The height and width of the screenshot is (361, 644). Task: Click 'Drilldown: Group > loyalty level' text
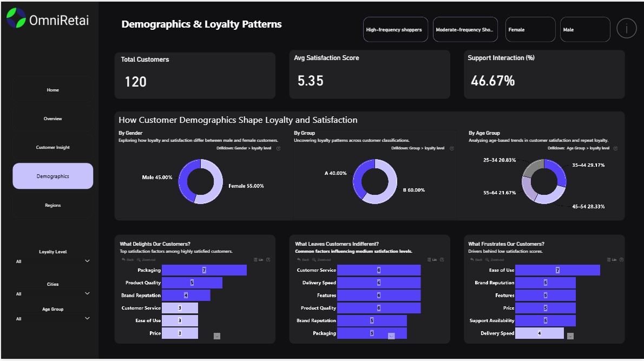[418, 148]
